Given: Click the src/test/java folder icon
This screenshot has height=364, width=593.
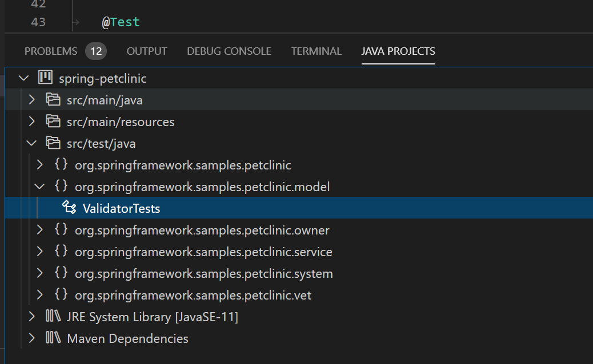Looking at the screenshot, I should point(53,143).
